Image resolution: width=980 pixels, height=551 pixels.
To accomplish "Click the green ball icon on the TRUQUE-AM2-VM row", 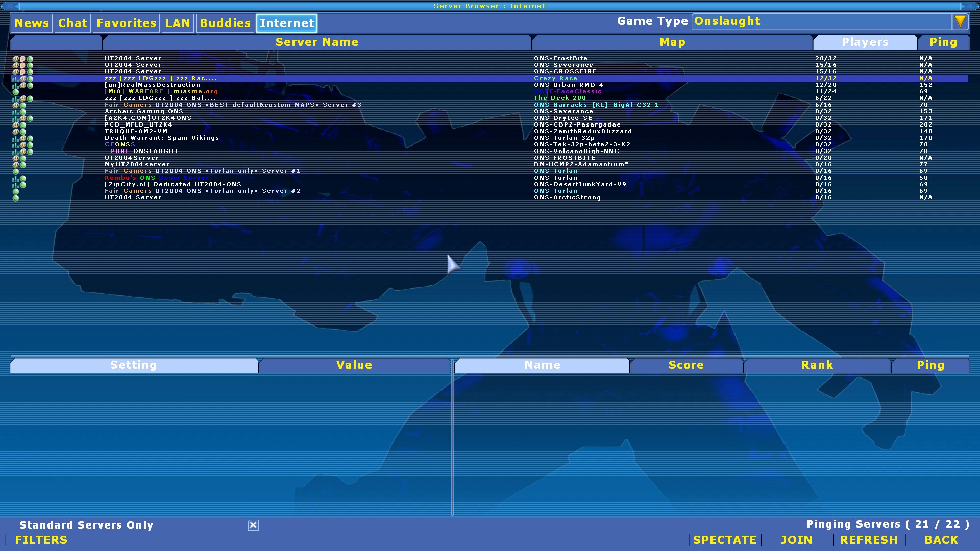I will (x=23, y=132).
